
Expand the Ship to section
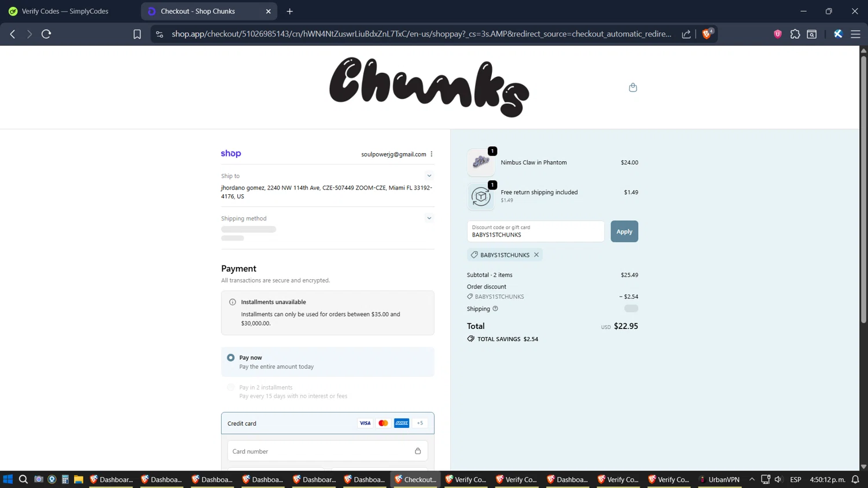pos(429,176)
